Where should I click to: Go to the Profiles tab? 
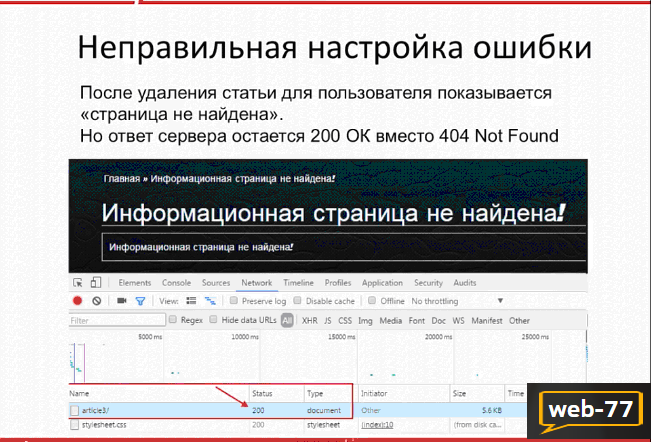point(338,283)
